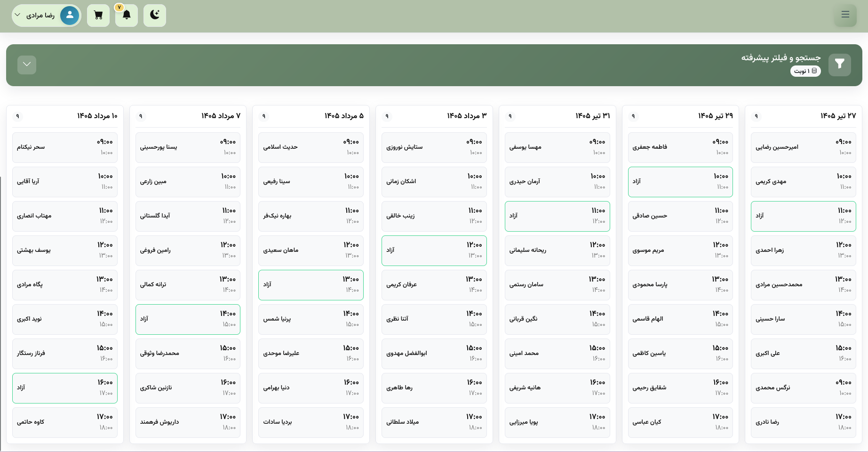Select free slot 16:00 on ۱۰ مرداد
This screenshot has height=452, width=868.
[x=65, y=388]
